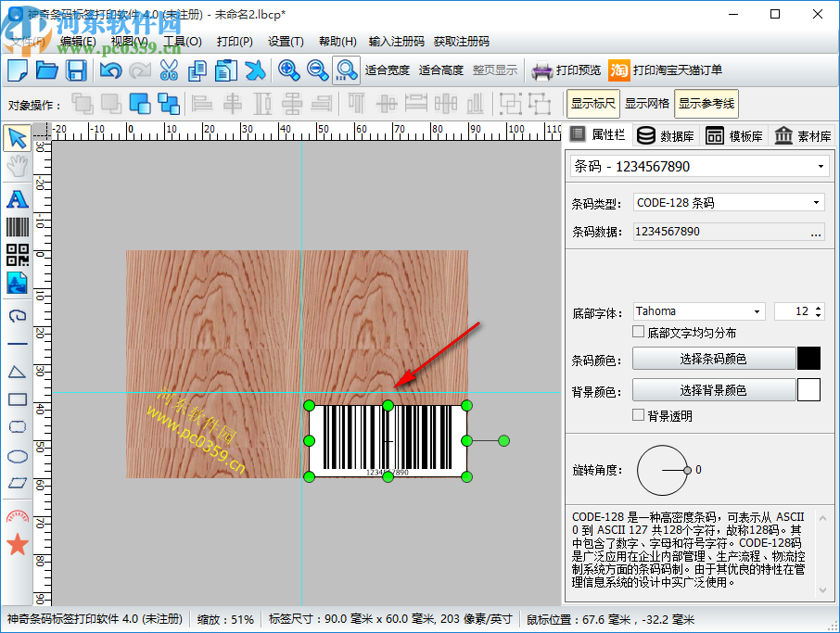Delete the object with the blue X icon

[255, 70]
